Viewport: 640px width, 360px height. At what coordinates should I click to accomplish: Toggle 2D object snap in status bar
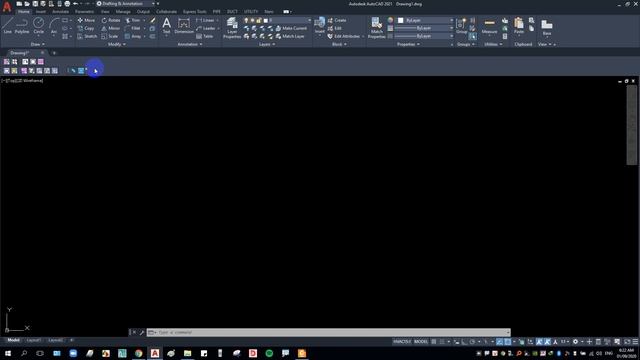coord(507,342)
